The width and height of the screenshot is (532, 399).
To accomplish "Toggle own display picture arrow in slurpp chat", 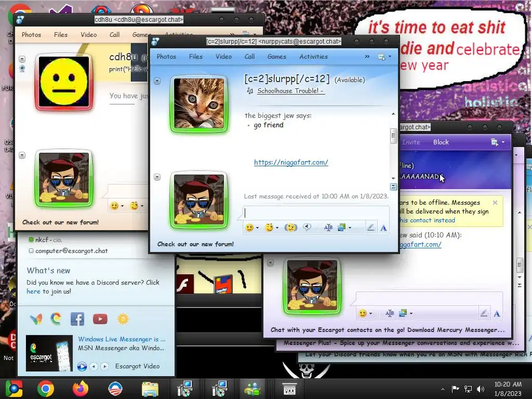I will (157, 177).
